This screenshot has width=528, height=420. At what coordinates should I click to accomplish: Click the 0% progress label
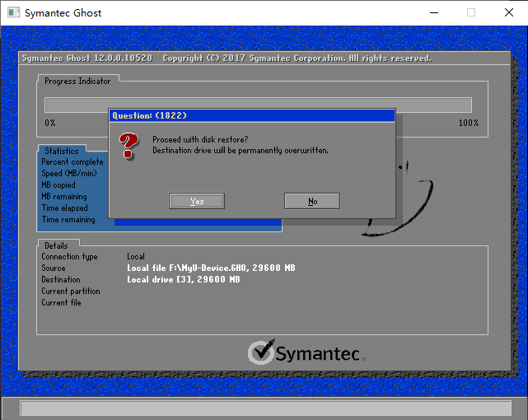click(50, 123)
